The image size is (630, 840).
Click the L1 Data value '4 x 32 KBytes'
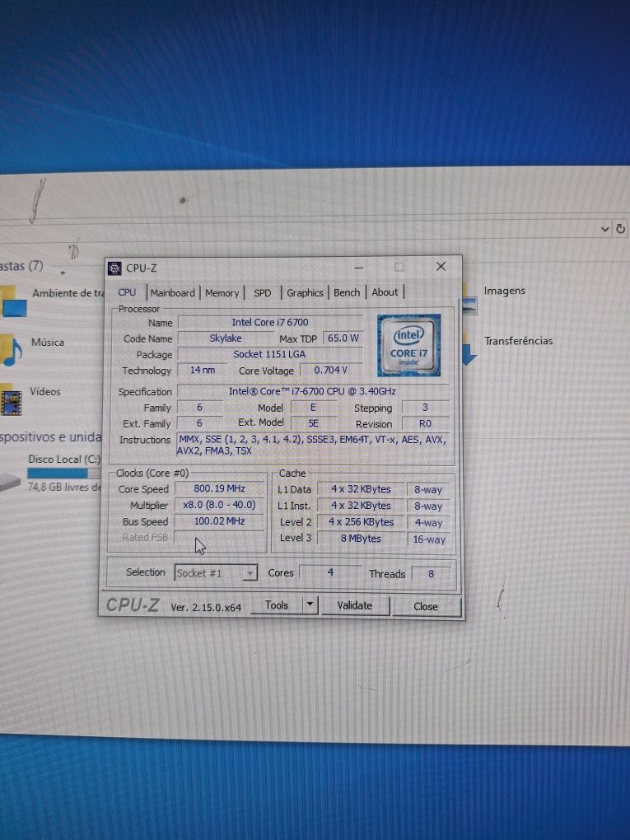(x=361, y=489)
